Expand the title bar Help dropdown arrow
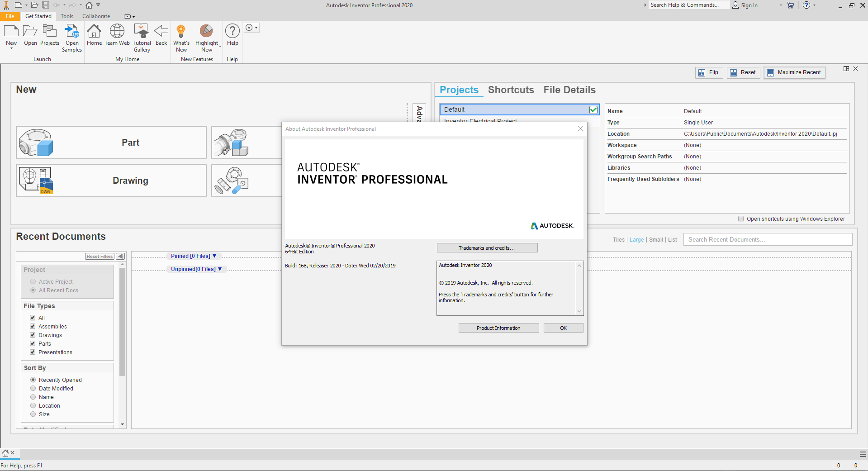868x471 pixels. [815, 5]
